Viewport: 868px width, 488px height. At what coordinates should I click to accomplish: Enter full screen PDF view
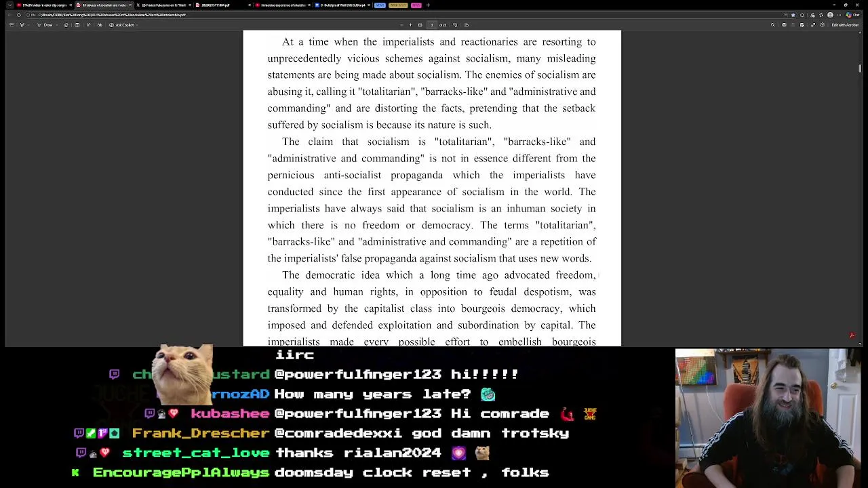click(813, 25)
